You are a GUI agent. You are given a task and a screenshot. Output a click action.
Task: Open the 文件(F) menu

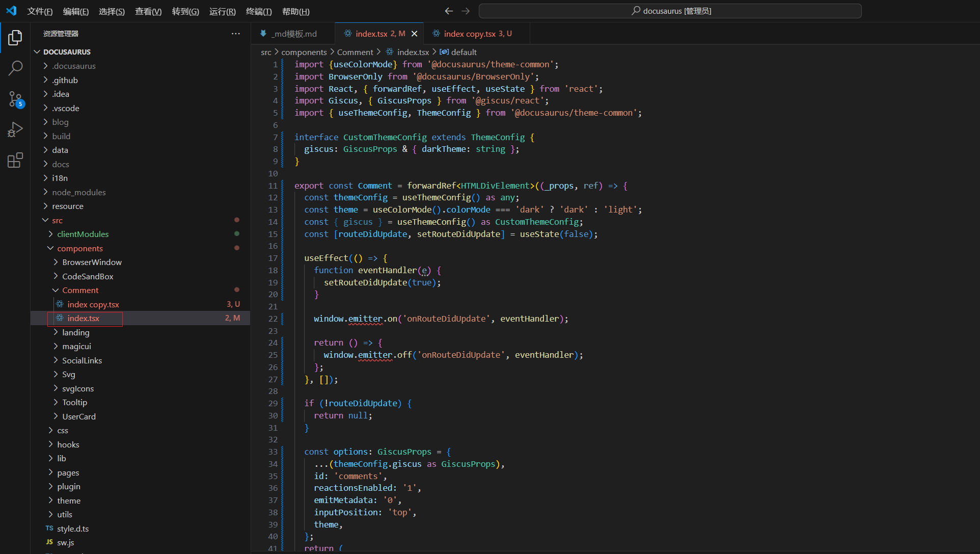coord(40,11)
